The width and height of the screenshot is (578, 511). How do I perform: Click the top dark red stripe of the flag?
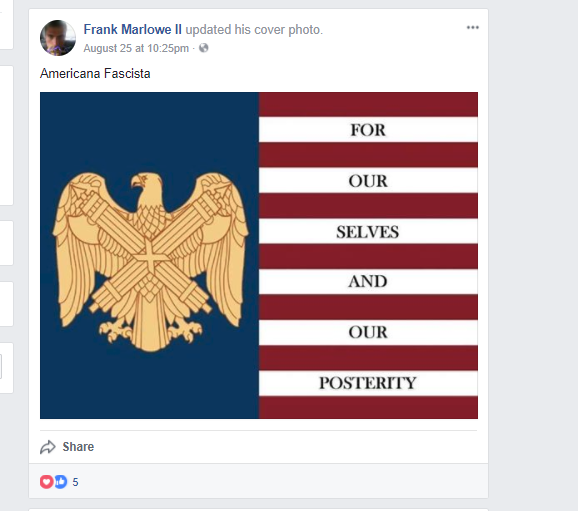[368, 104]
